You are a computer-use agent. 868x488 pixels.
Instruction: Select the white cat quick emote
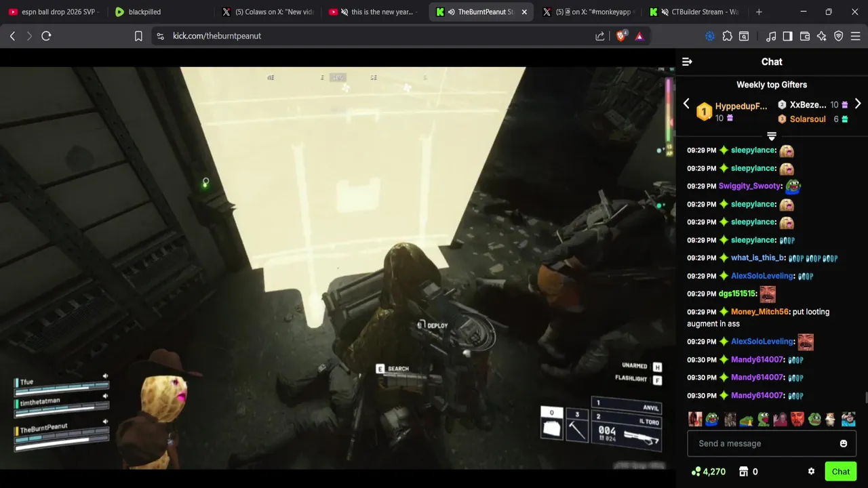pyautogui.click(x=831, y=420)
